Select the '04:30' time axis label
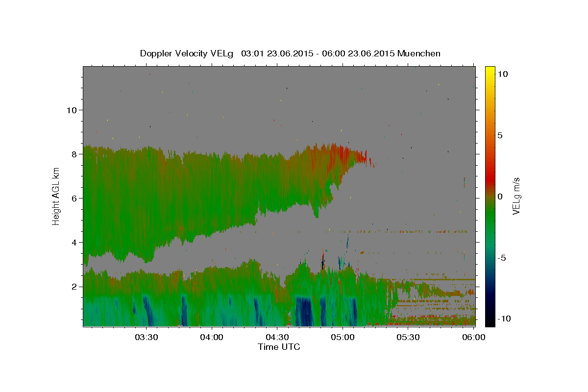588x392 pixels. point(277,337)
